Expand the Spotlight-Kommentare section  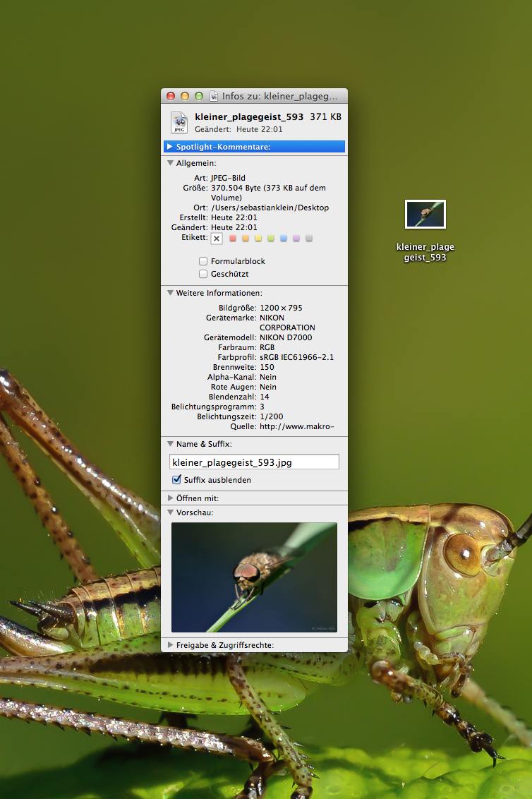pyautogui.click(x=169, y=147)
